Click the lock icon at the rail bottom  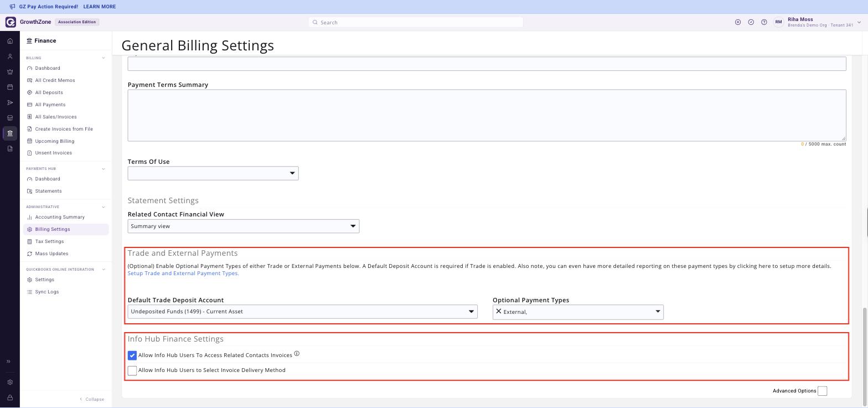(x=10, y=397)
